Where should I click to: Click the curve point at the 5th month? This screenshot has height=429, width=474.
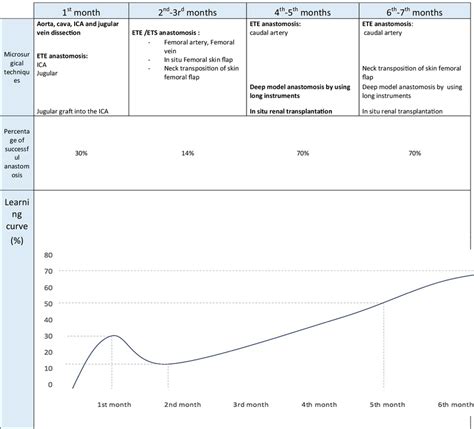pyautogui.click(x=384, y=303)
